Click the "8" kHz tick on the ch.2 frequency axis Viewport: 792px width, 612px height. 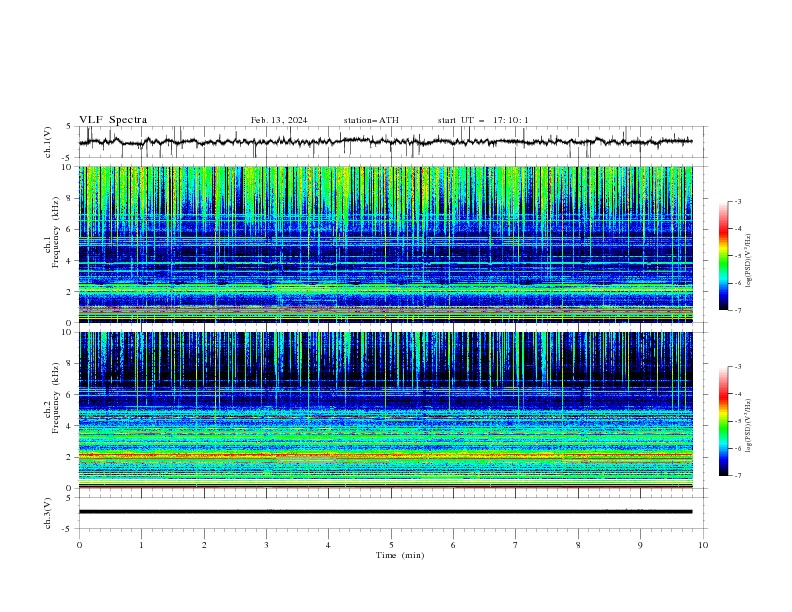71,364
